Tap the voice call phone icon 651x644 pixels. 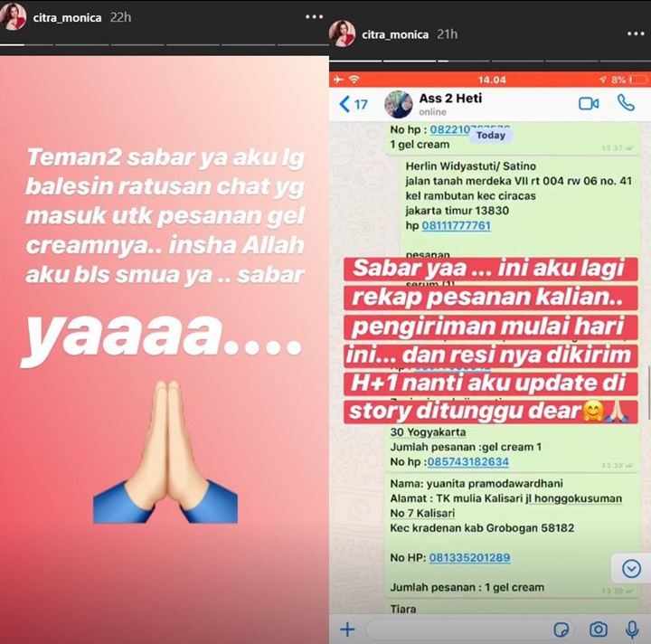[626, 102]
